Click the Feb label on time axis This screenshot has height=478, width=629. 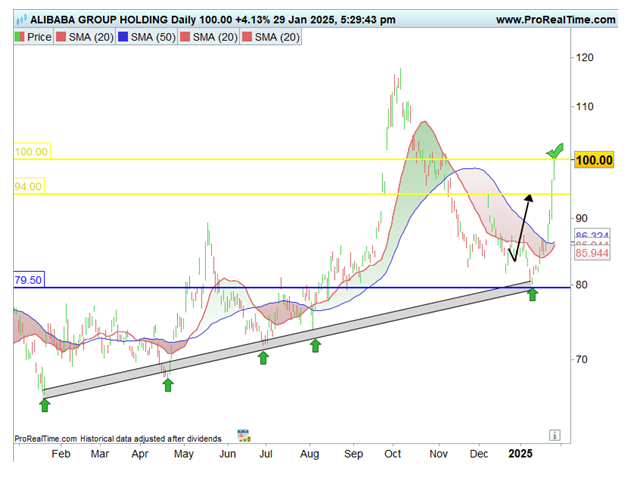pyautogui.click(x=61, y=454)
